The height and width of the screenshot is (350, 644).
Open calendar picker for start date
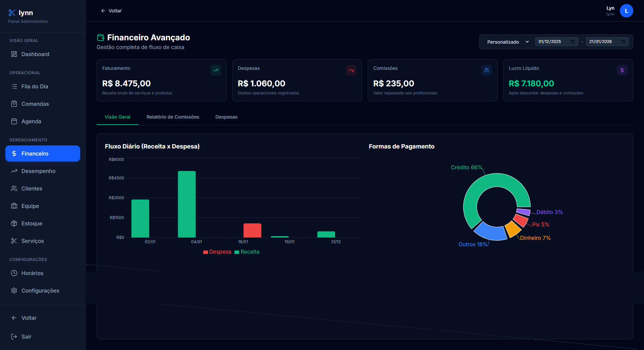pos(573,42)
